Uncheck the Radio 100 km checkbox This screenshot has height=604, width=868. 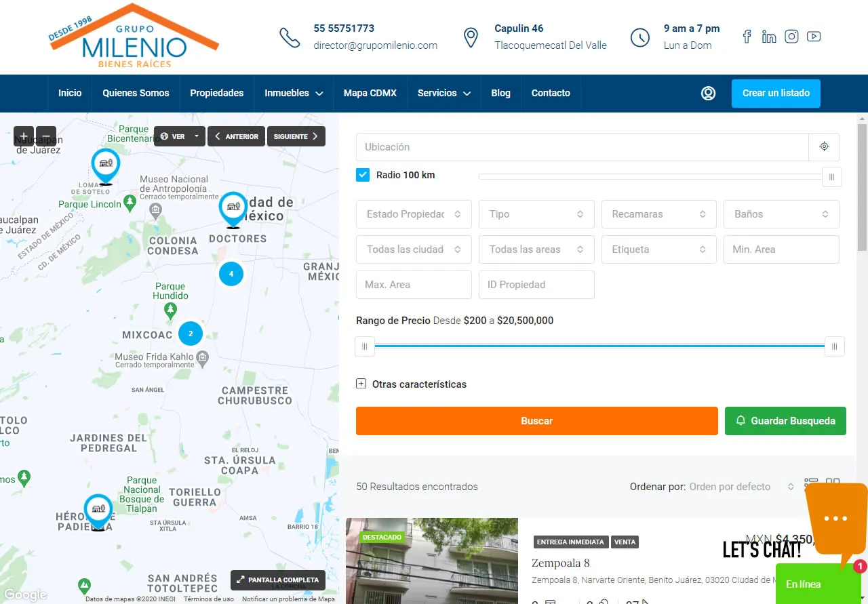click(x=363, y=175)
